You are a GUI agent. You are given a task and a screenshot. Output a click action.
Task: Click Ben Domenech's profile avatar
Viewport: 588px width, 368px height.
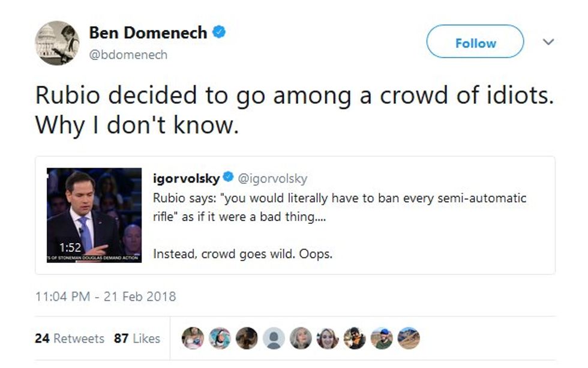[x=57, y=43]
